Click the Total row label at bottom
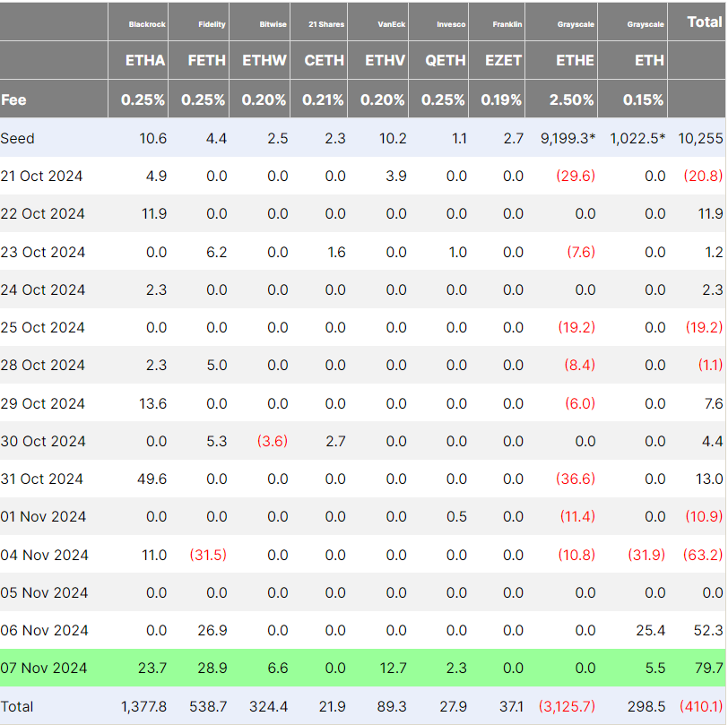 pos(19,706)
